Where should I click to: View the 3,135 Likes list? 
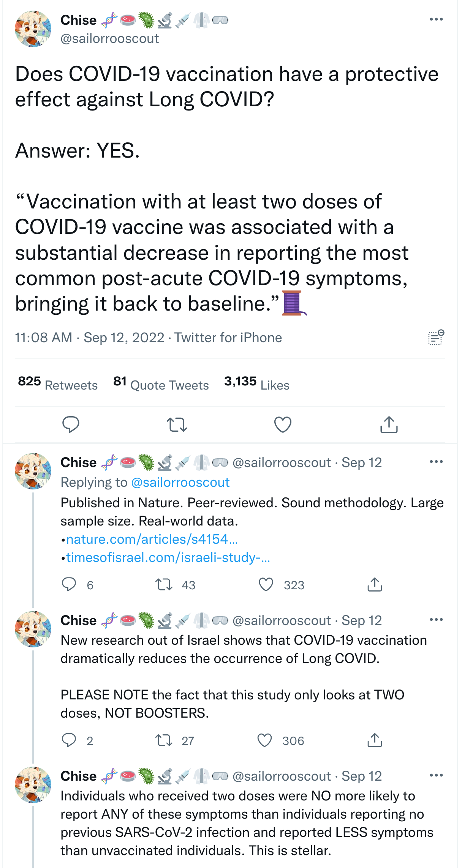coord(257,383)
